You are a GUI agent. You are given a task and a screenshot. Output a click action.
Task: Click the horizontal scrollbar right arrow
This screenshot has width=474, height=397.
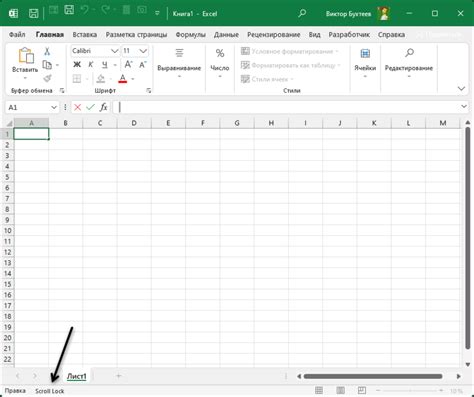(459, 376)
